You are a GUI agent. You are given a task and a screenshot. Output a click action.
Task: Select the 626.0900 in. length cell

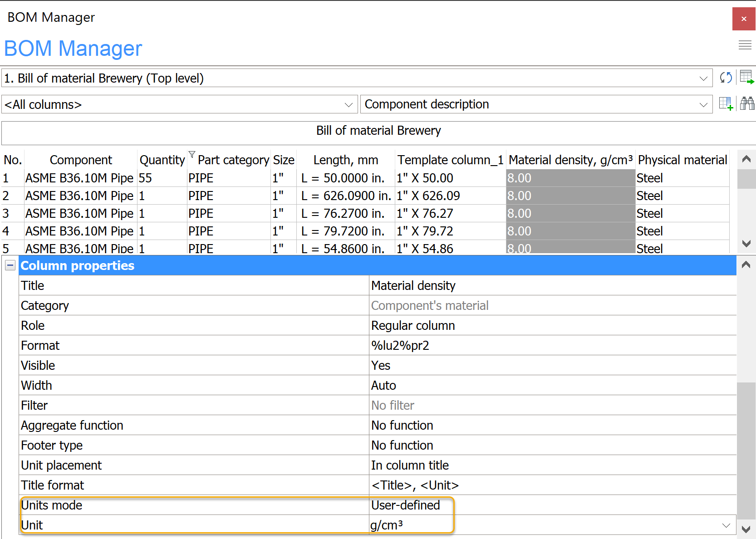pyautogui.click(x=345, y=196)
